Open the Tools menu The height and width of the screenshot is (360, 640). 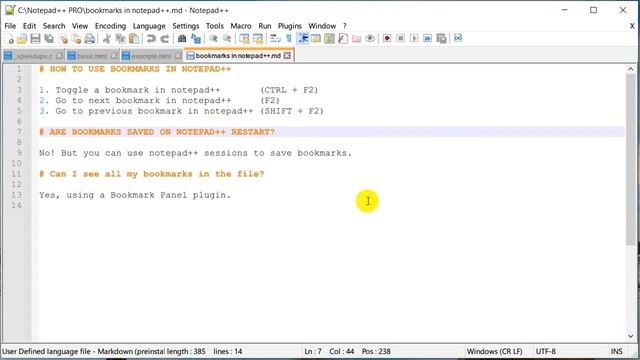[x=215, y=26]
